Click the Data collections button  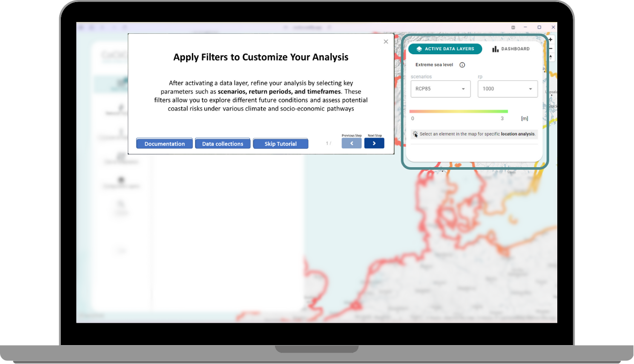point(222,144)
